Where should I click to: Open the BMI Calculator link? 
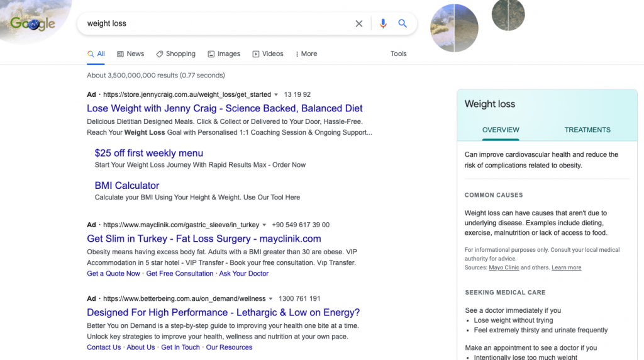[127, 185]
